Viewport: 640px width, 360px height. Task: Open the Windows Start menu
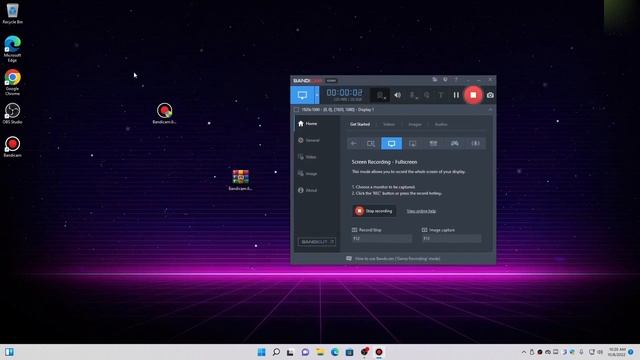262,352
